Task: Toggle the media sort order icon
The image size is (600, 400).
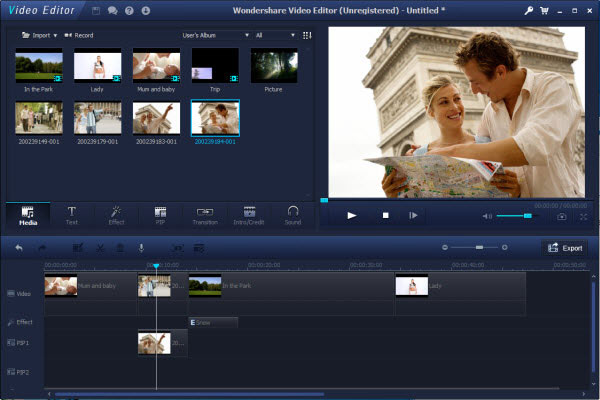Action: [307, 35]
